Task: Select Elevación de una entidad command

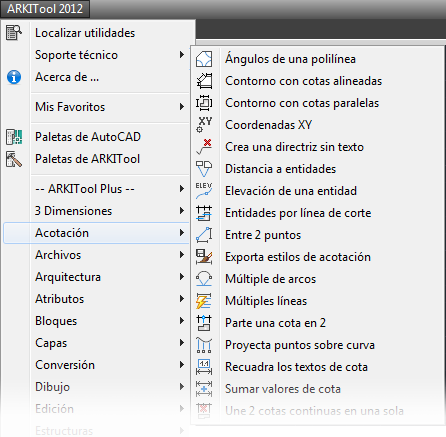Action: pos(291,191)
